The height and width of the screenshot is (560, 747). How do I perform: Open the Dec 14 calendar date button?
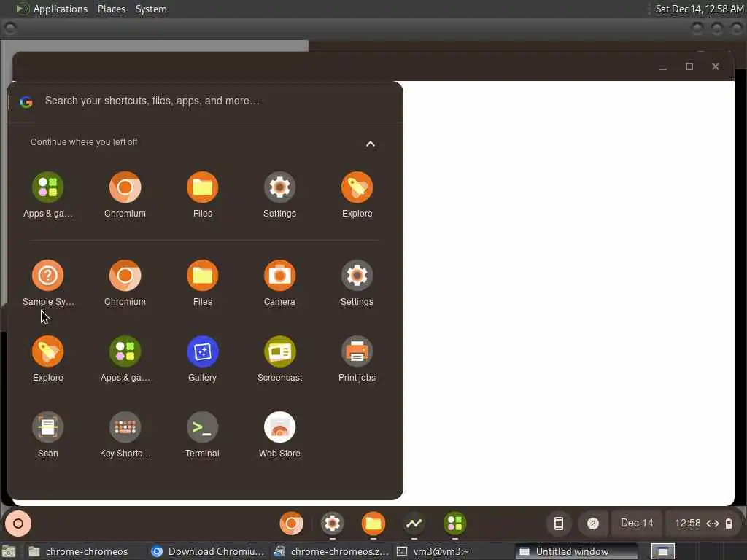tap(636, 524)
